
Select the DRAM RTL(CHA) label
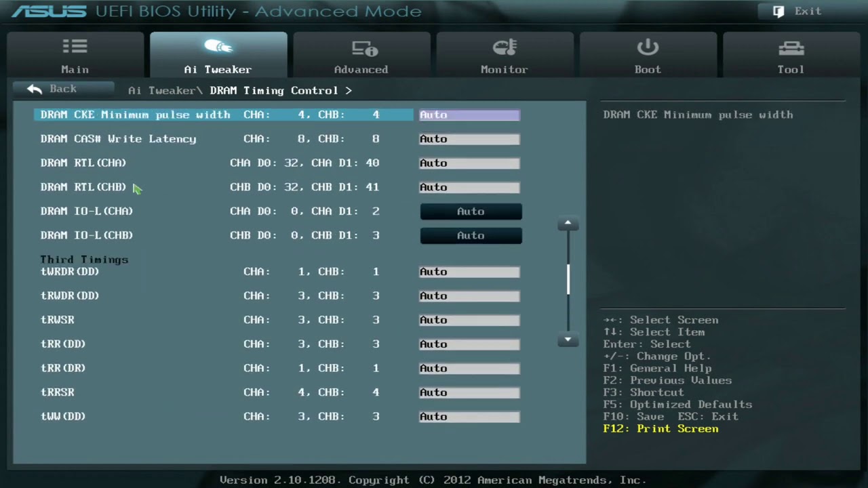pyautogui.click(x=83, y=163)
